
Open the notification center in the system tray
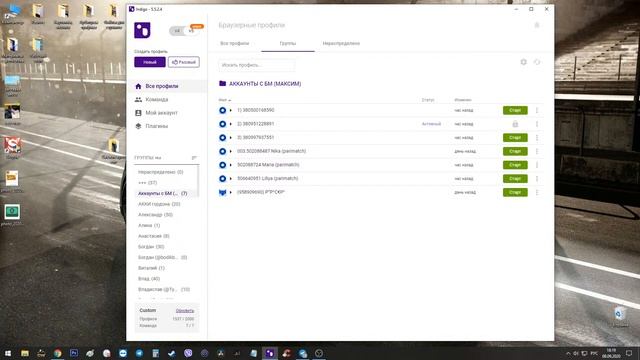pyautogui.click(x=629, y=353)
